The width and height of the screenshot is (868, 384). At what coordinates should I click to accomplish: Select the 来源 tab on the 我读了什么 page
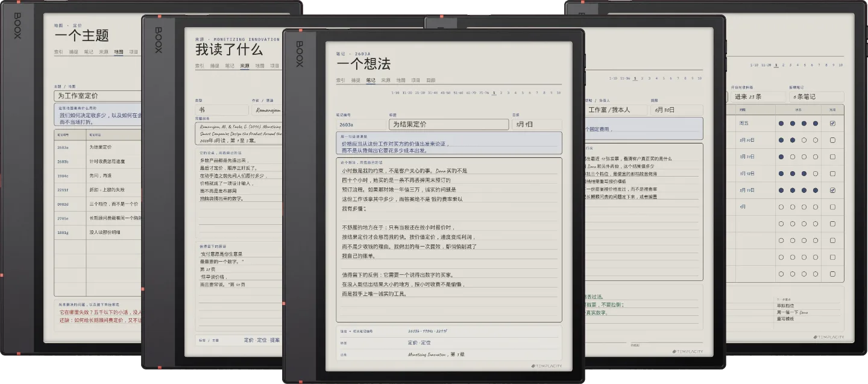pyautogui.click(x=244, y=66)
